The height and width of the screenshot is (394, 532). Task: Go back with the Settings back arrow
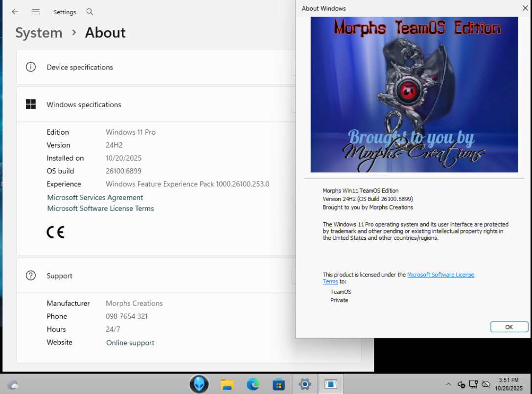(x=15, y=12)
